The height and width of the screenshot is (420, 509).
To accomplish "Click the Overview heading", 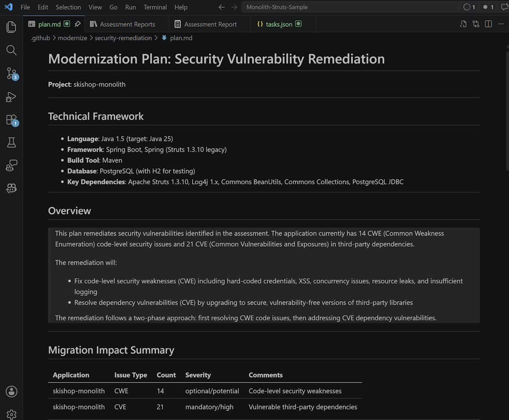I will 70,211.
